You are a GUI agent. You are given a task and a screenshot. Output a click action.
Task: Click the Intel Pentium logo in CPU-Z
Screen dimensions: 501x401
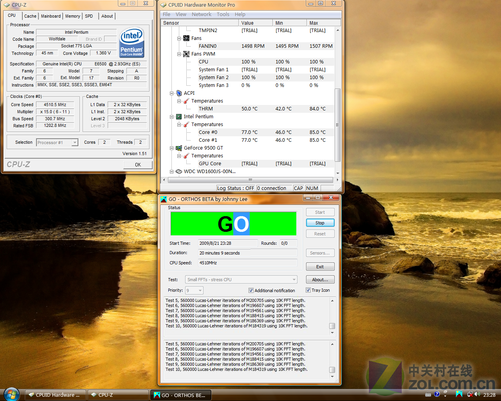click(x=132, y=42)
